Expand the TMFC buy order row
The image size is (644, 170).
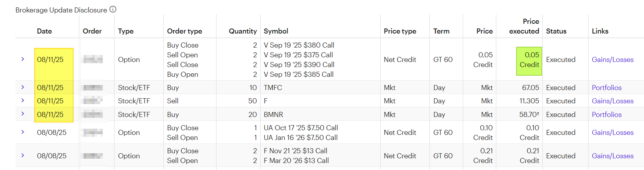pyautogui.click(x=23, y=87)
